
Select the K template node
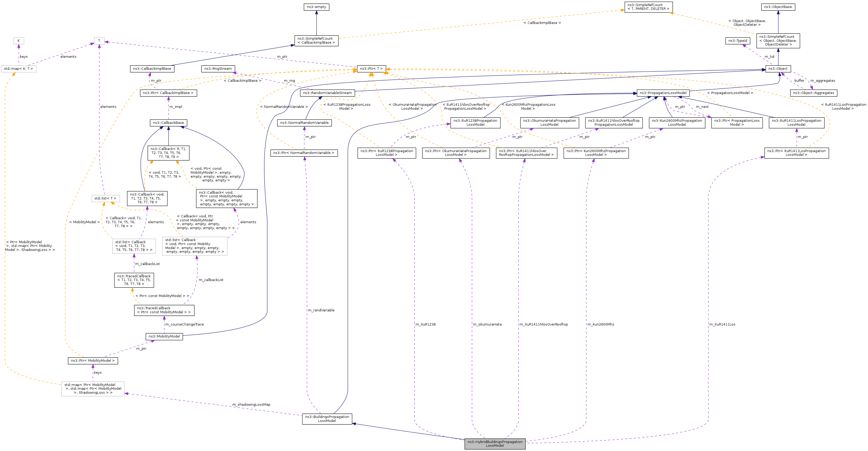19,41
